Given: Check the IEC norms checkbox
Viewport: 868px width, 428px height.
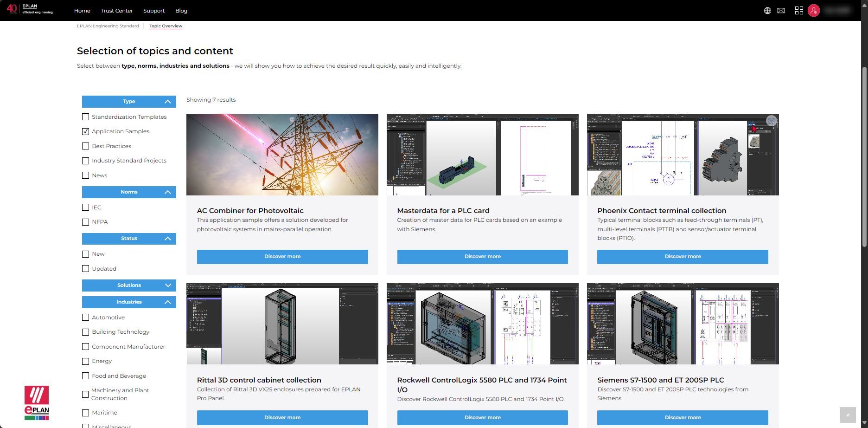Looking at the screenshot, I should [85, 208].
